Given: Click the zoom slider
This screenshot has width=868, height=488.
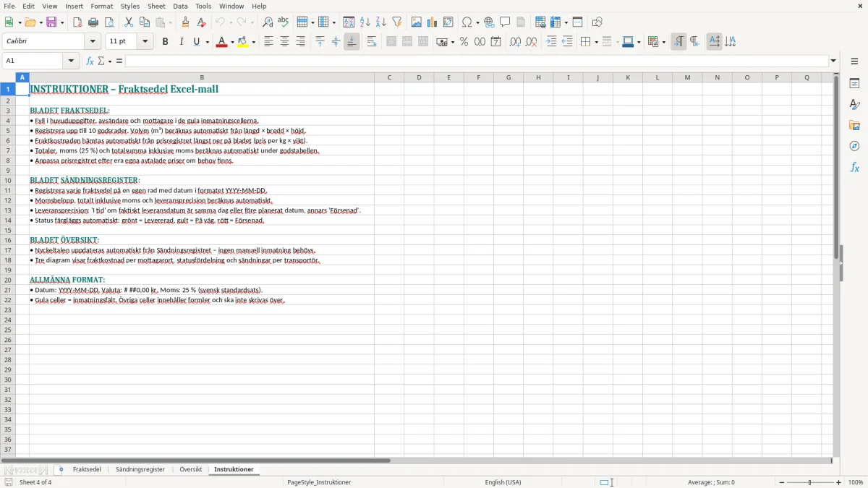Looking at the screenshot, I should (x=809, y=482).
